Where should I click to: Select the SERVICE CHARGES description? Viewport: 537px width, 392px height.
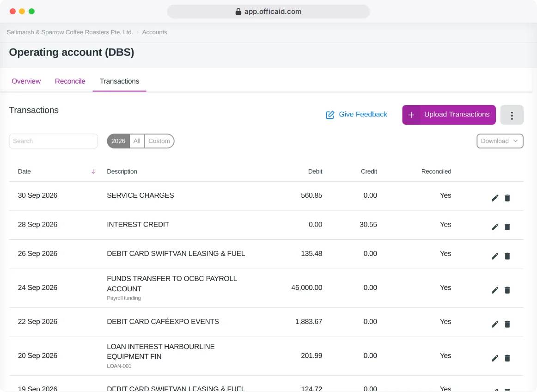tap(140, 196)
